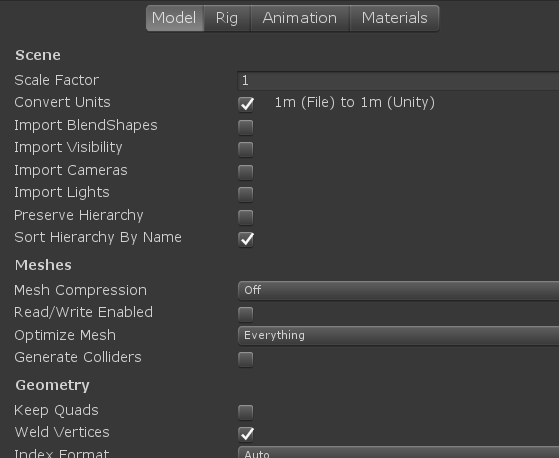559x458 pixels.
Task: Click the Scale Factor input field
Action: click(x=398, y=81)
